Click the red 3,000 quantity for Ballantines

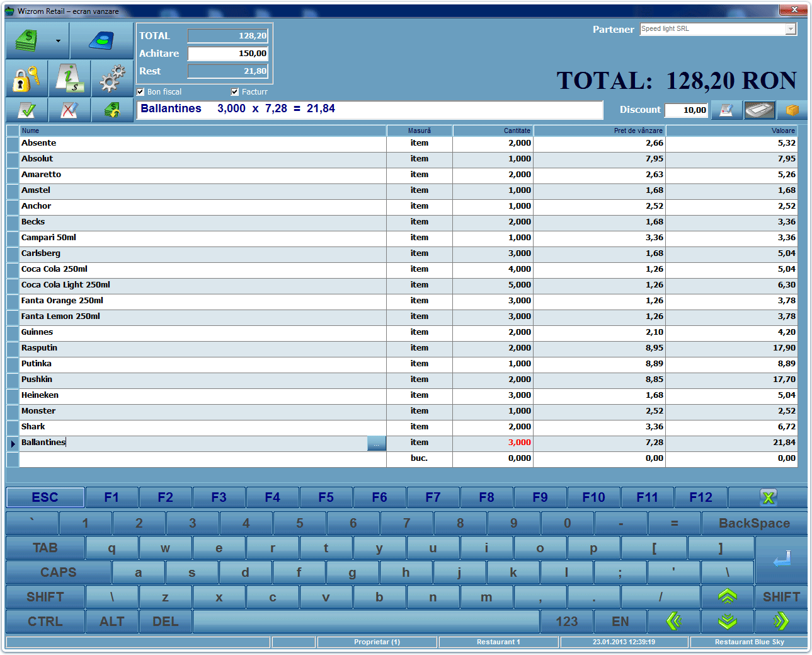pyautogui.click(x=520, y=443)
